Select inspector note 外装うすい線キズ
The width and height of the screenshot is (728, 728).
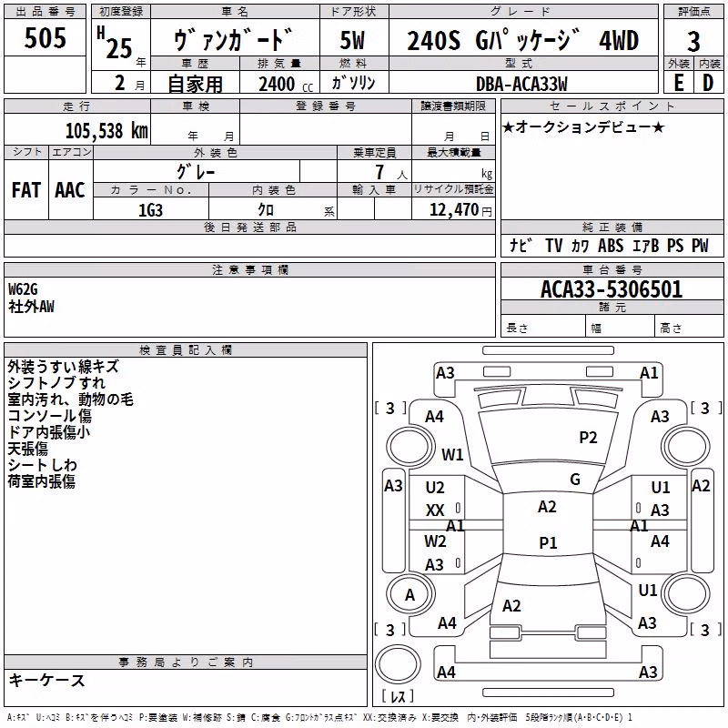coord(64,367)
